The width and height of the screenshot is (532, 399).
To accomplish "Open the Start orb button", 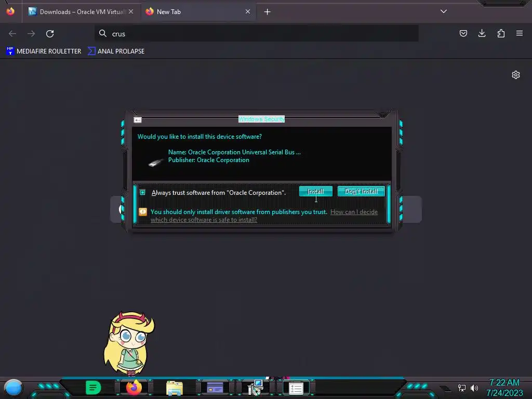I will pyautogui.click(x=14, y=388).
